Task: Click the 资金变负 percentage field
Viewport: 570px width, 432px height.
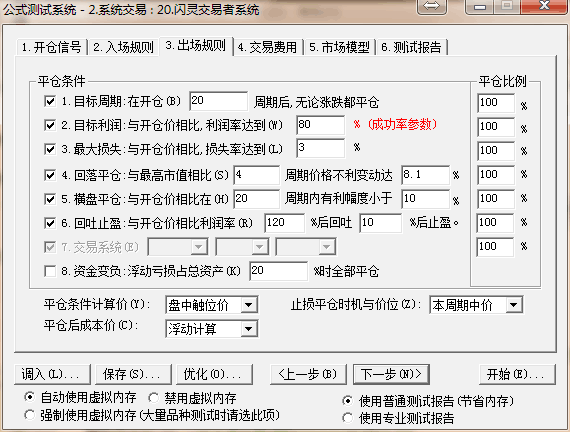Action: tap(278, 271)
